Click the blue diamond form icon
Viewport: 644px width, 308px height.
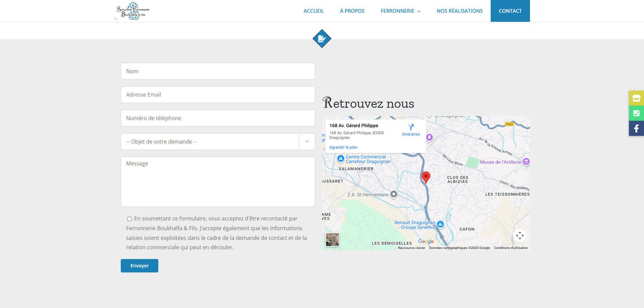pos(322,39)
